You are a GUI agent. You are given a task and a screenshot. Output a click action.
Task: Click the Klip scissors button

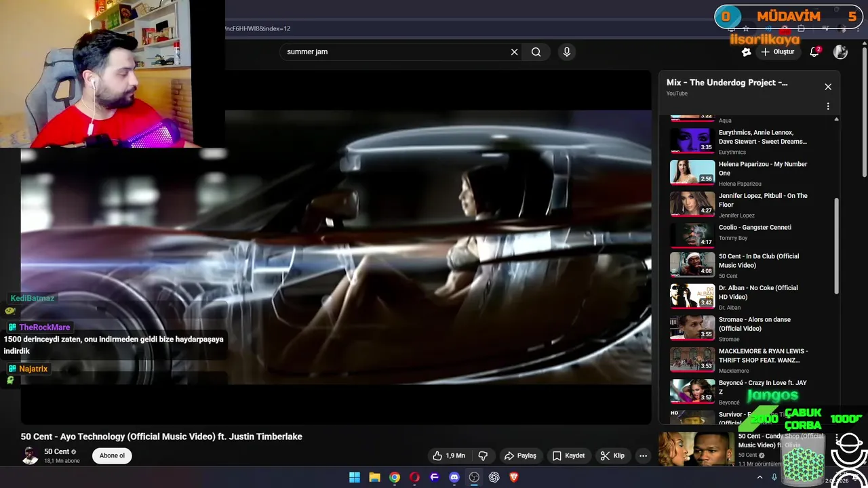(x=612, y=456)
